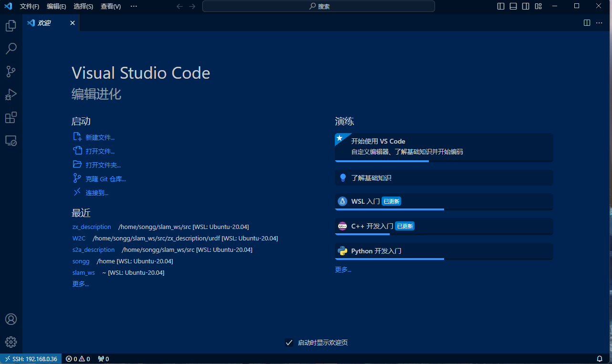Click the 新建文件... link
Viewport: 612px width, 364px height.
(100, 137)
